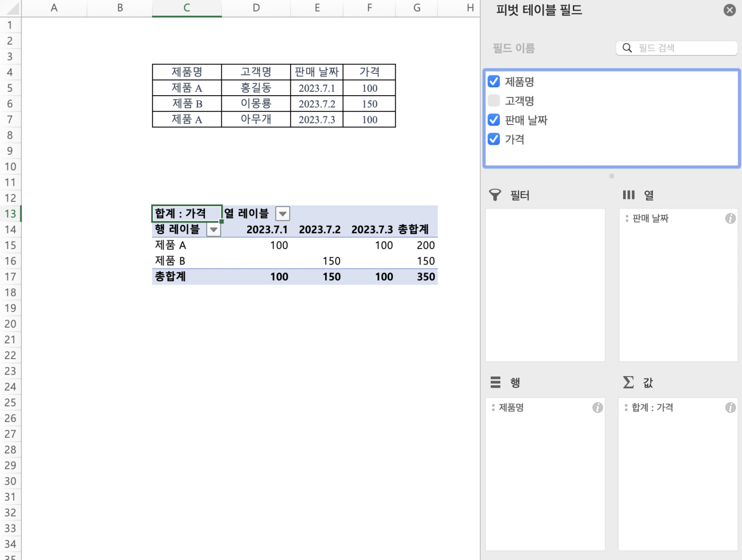Click the info icon beside 합계 : 가격 field

click(730, 408)
